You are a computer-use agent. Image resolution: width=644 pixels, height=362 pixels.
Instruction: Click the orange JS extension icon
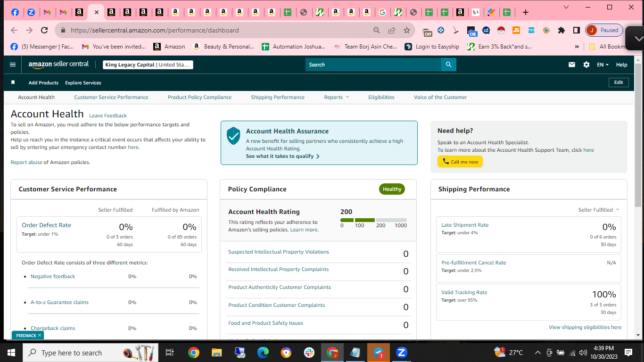tap(516, 30)
